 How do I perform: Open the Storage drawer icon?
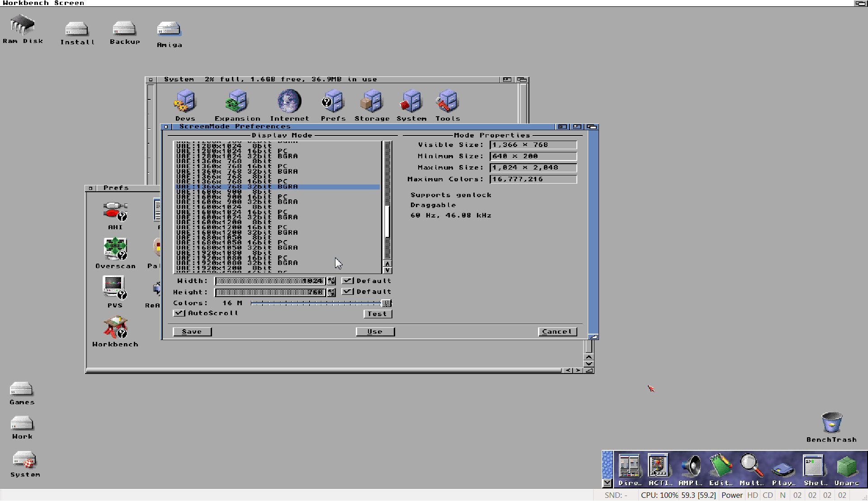pos(372,105)
